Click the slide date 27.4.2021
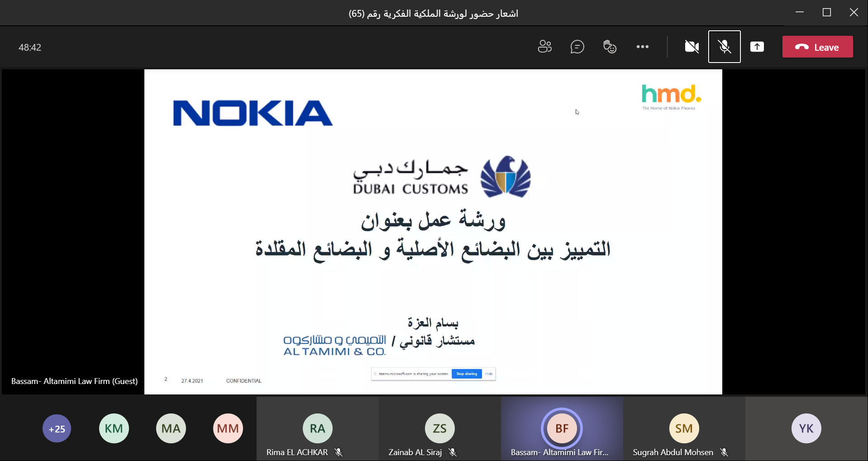Image resolution: width=868 pixels, height=461 pixels. point(192,381)
